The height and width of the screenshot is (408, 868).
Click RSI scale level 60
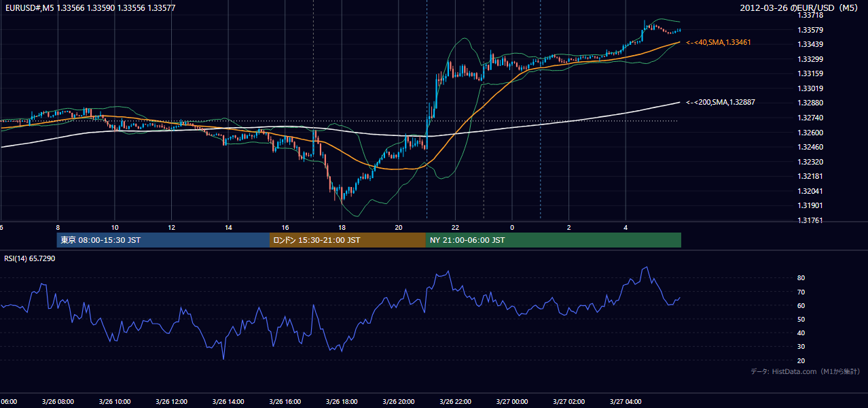tap(801, 305)
